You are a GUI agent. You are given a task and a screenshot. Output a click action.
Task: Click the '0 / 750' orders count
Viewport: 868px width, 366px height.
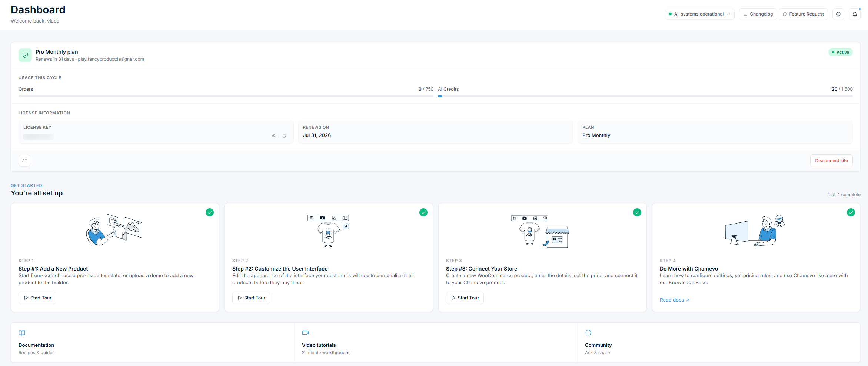coord(426,89)
